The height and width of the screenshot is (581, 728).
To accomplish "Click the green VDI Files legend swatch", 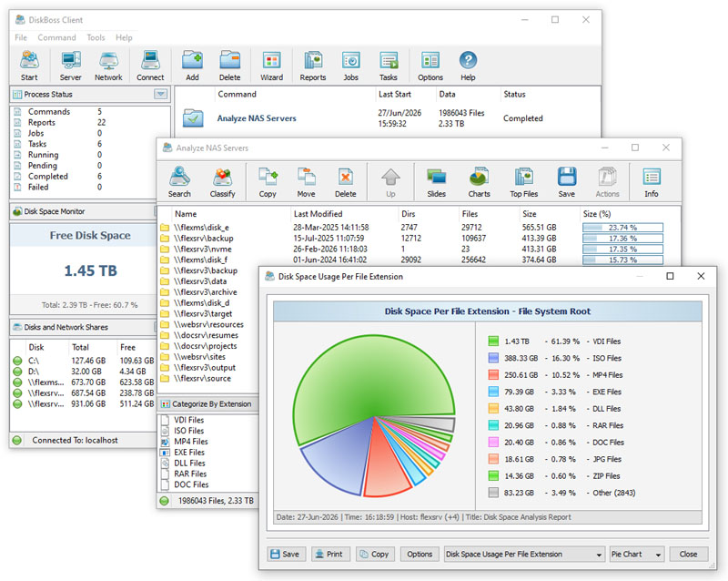I will click(493, 341).
